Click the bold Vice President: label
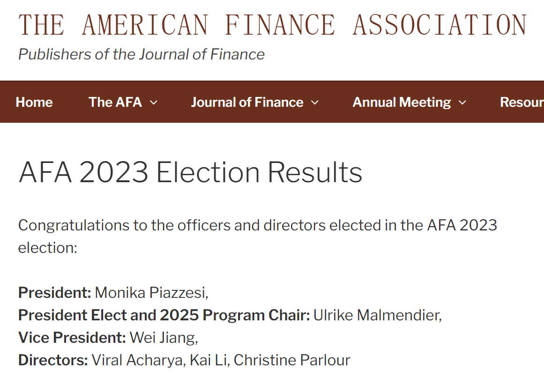 tap(72, 338)
